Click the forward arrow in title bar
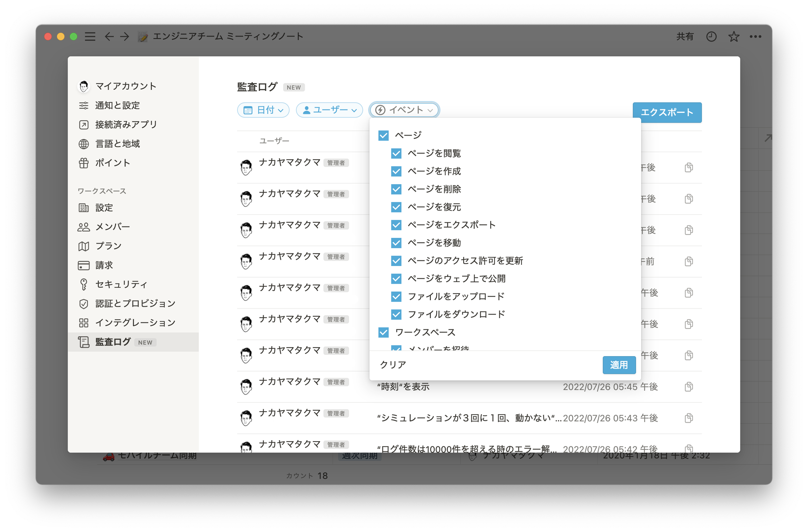 [125, 36]
